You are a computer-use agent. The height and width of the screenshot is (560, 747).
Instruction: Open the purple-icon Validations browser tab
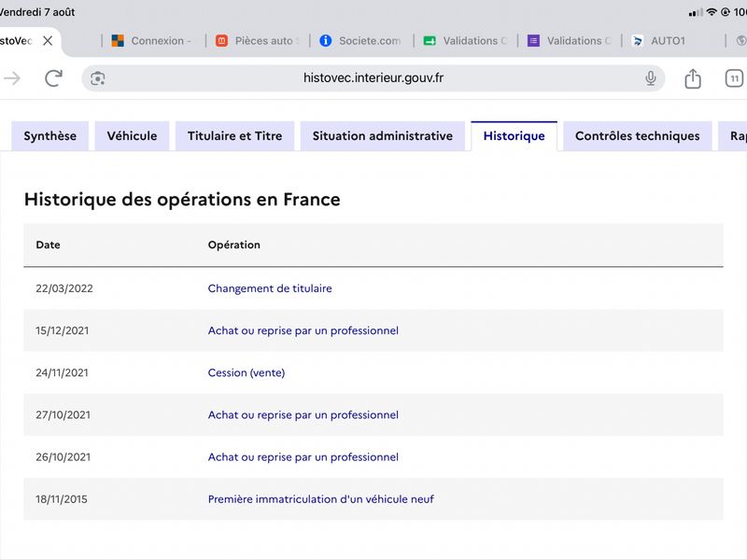(x=570, y=41)
